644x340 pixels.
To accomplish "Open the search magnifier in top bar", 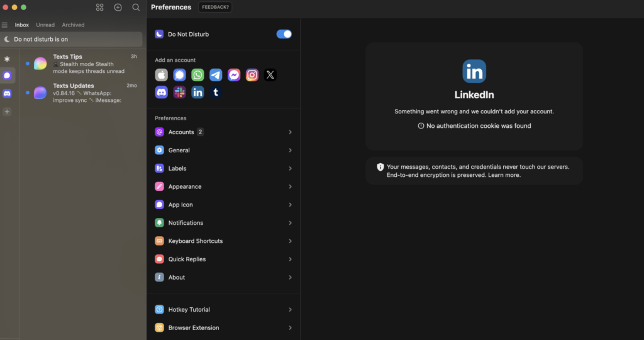I will click(x=136, y=8).
